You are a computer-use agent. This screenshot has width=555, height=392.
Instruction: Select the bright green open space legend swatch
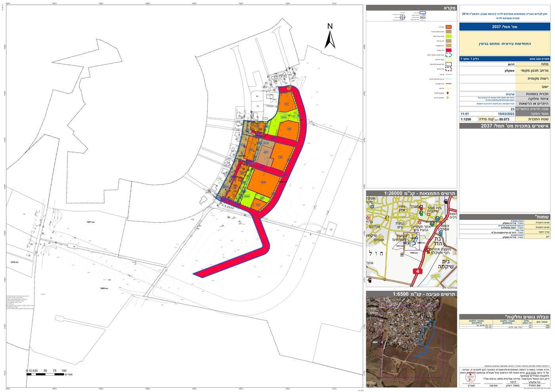[x=449, y=36]
